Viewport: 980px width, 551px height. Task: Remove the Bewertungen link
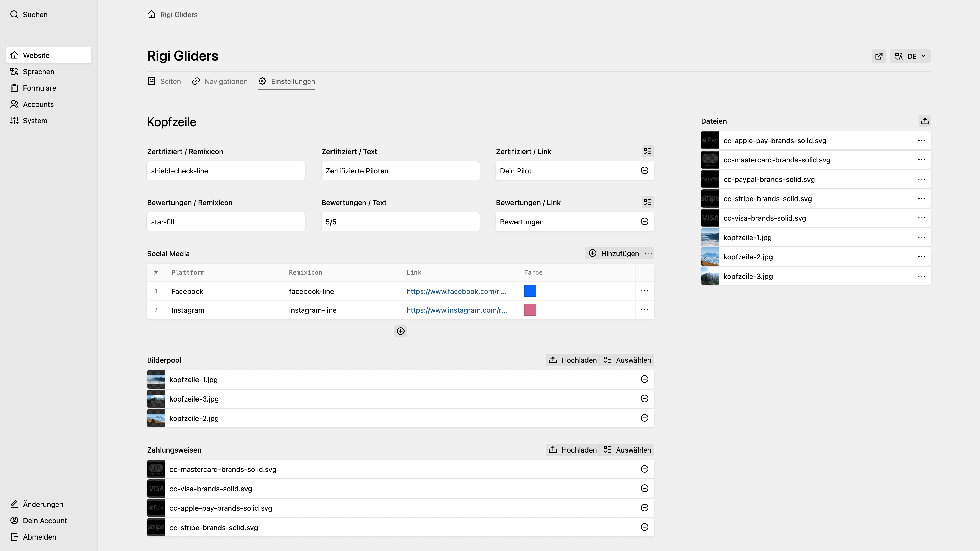[644, 221]
